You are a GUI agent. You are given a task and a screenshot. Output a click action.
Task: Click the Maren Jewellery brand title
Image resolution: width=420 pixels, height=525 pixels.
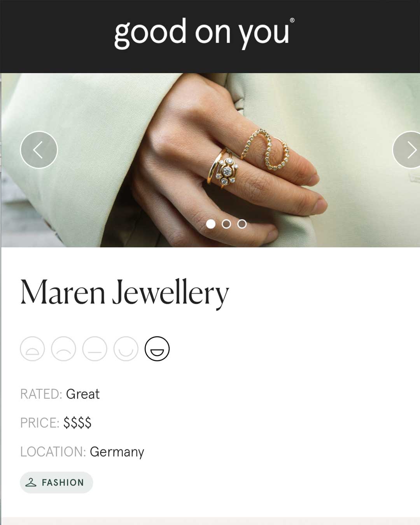(x=124, y=292)
